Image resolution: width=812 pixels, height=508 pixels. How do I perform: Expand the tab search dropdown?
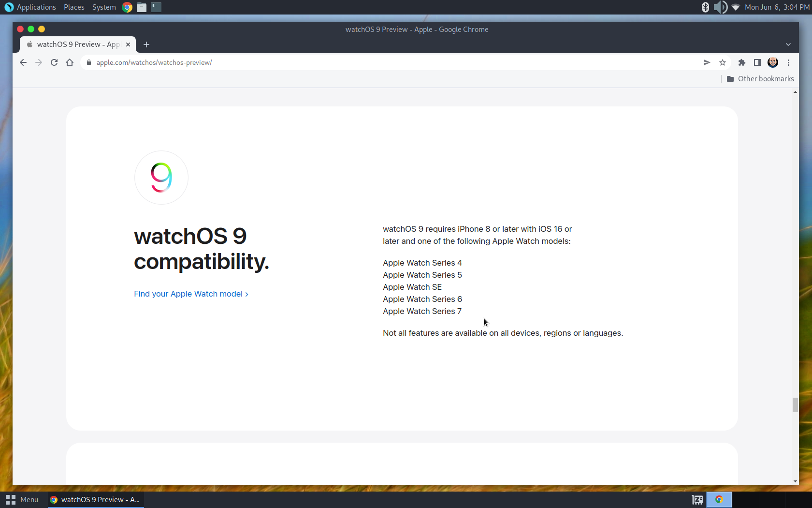(788, 45)
